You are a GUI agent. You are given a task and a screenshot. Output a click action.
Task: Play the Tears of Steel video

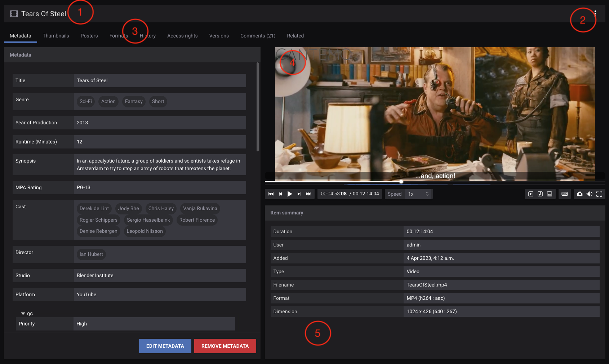tap(290, 194)
